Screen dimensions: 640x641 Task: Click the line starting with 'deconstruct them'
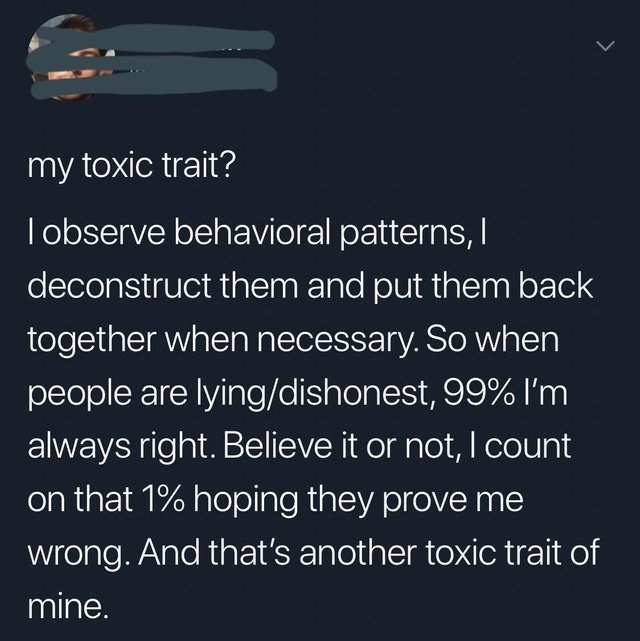click(x=310, y=288)
